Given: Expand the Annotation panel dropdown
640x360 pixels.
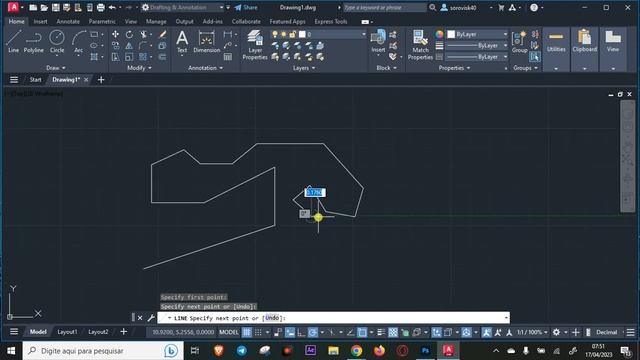Looking at the screenshot, I should click(205, 68).
